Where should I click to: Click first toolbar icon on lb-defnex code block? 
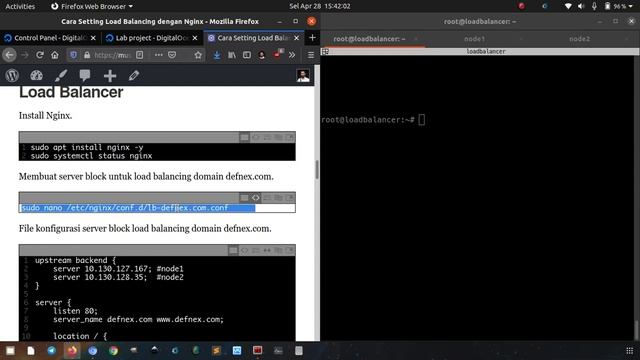244,198
